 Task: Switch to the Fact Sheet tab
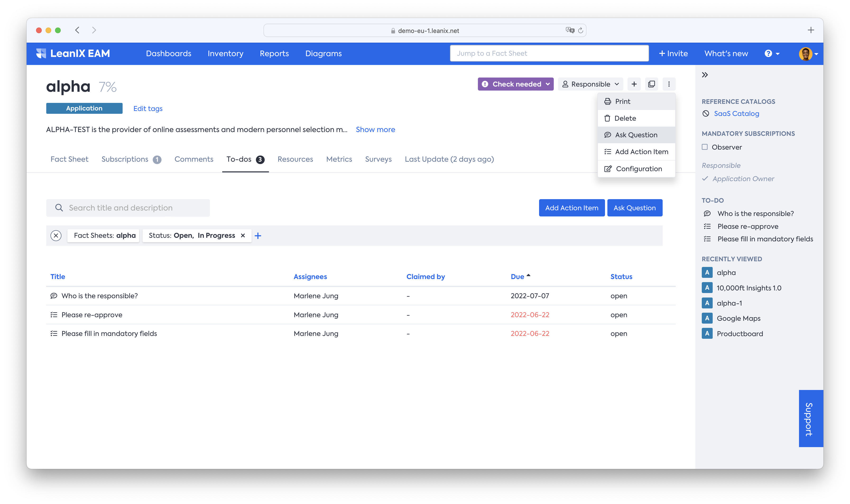click(69, 159)
